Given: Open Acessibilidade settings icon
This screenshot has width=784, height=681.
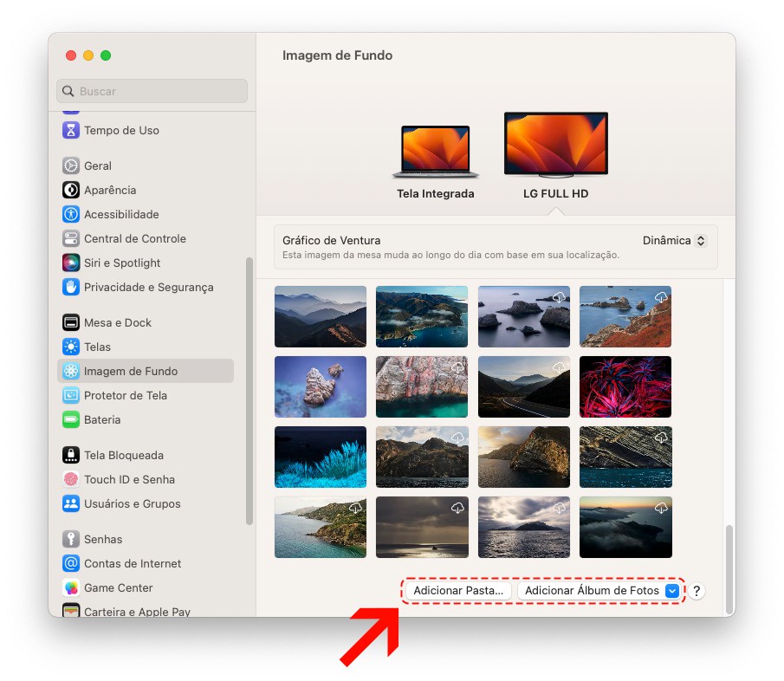Looking at the screenshot, I should pyautogui.click(x=71, y=215).
